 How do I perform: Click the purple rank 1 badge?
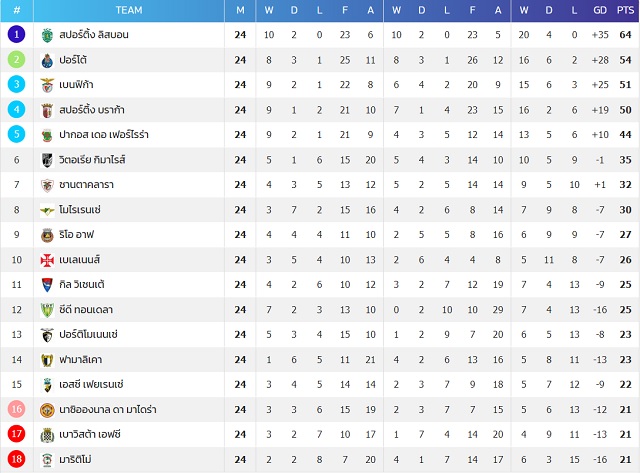(16, 34)
